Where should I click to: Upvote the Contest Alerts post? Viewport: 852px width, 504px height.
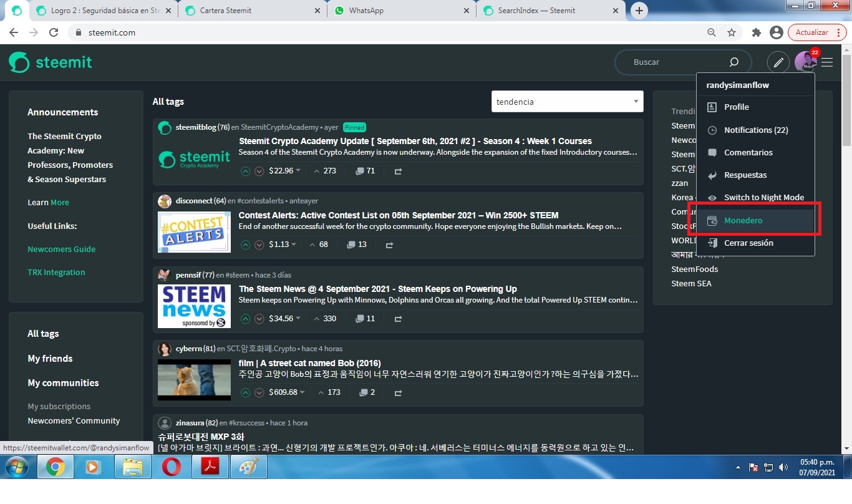click(246, 245)
